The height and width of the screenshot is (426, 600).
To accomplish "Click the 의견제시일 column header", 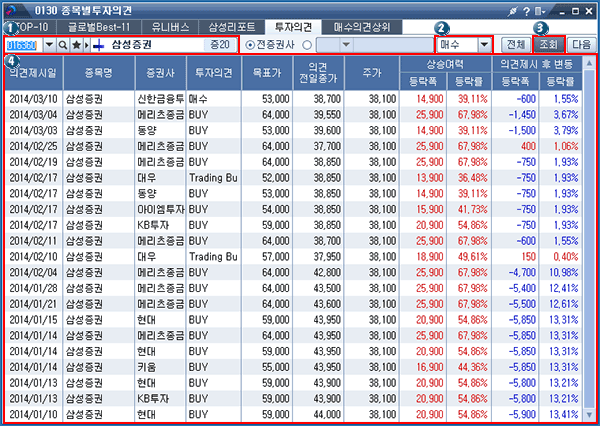I will click(33, 73).
